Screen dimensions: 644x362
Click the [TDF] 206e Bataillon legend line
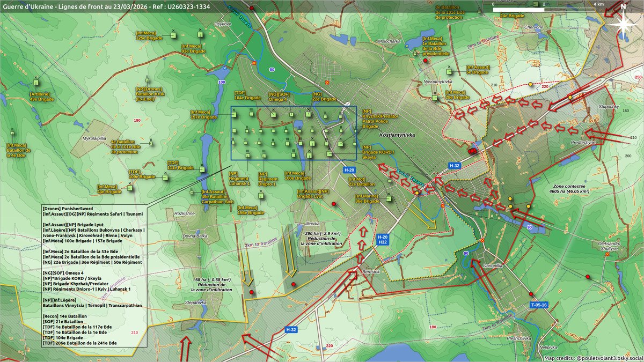coord(79,343)
